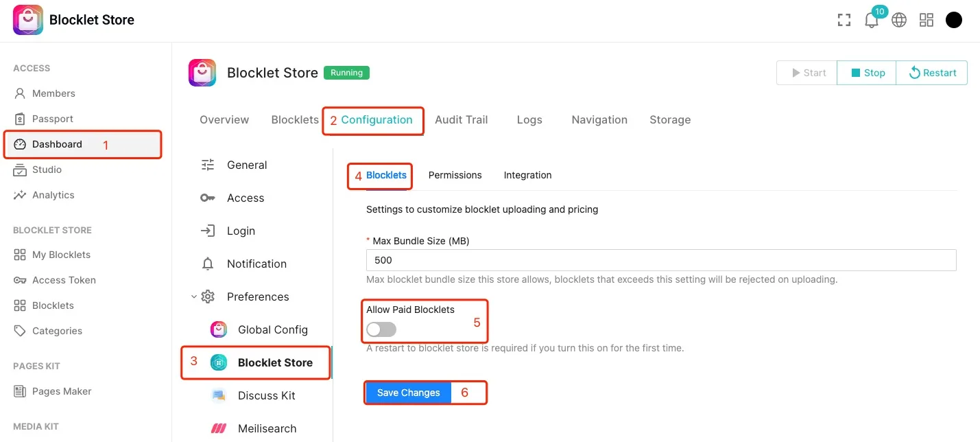The image size is (980, 442).
Task: Click the notification count badge 10
Action: tap(879, 12)
